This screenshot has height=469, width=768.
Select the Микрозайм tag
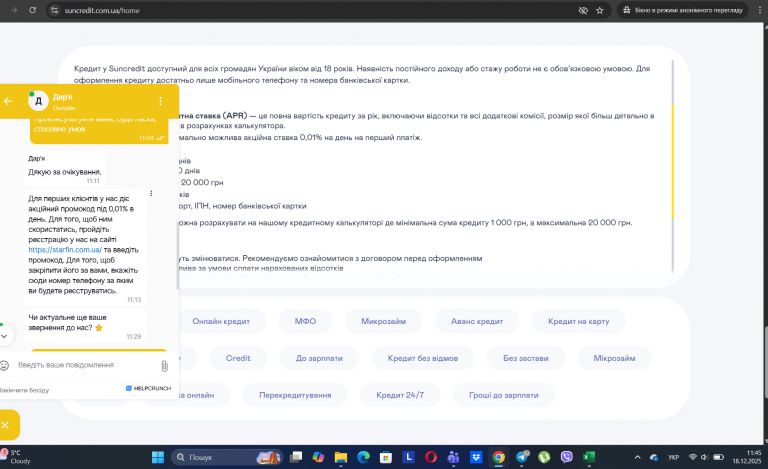384,321
